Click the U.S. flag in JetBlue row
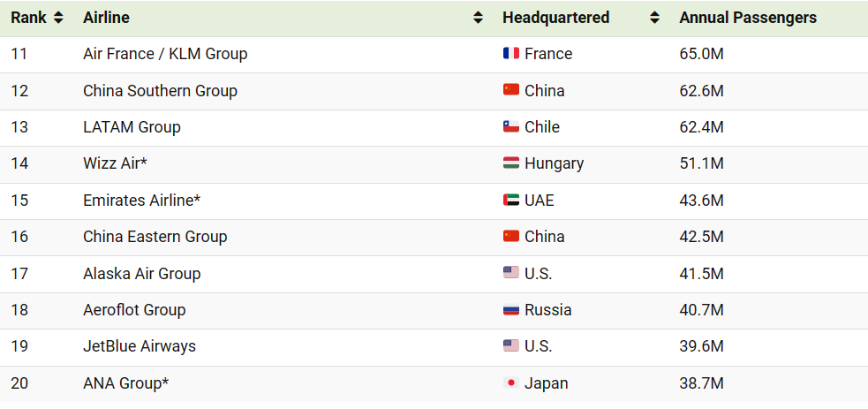Image resolution: width=868 pixels, height=409 pixels. coord(511,346)
